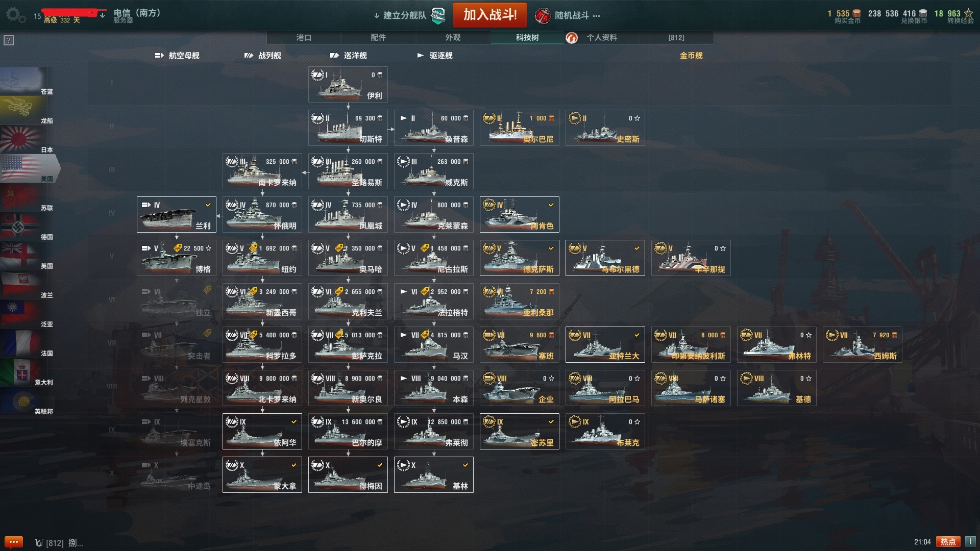Click the help question mark icon

(x=9, y=40)
